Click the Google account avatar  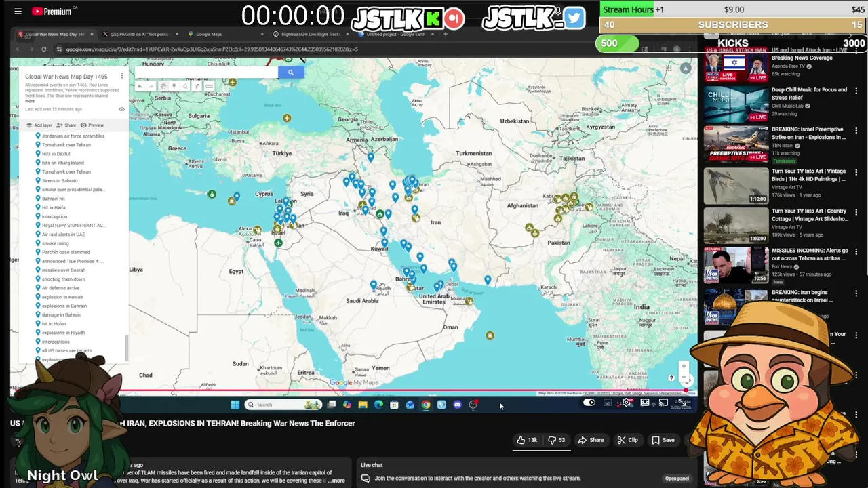click(686, 68)
